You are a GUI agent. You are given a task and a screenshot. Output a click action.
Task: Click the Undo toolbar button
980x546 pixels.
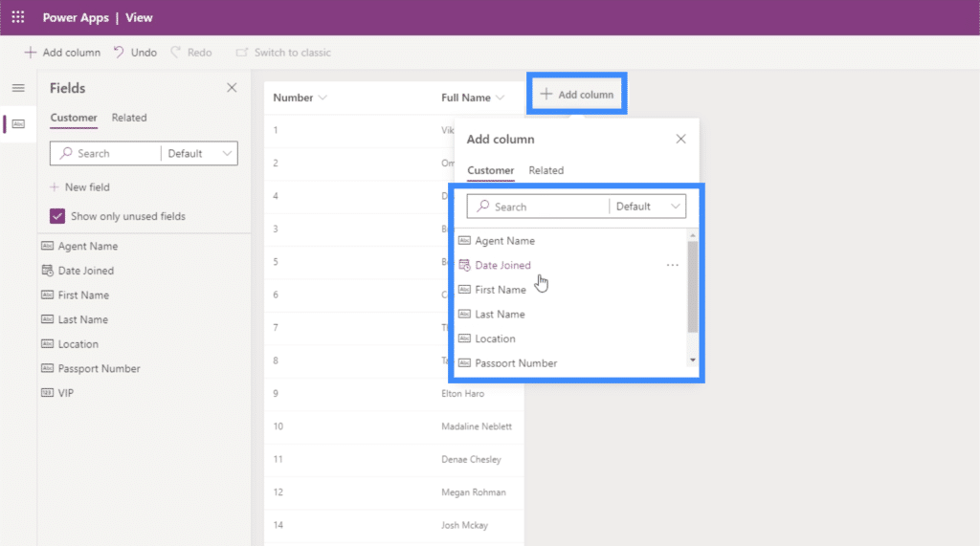[135, 53]
